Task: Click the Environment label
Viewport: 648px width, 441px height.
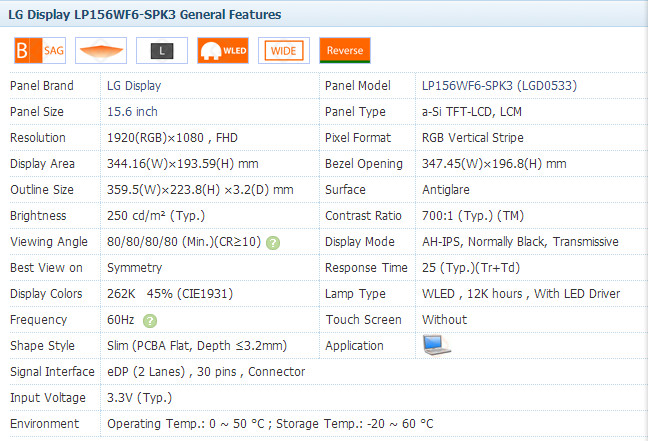Action: tap(44, 424)
